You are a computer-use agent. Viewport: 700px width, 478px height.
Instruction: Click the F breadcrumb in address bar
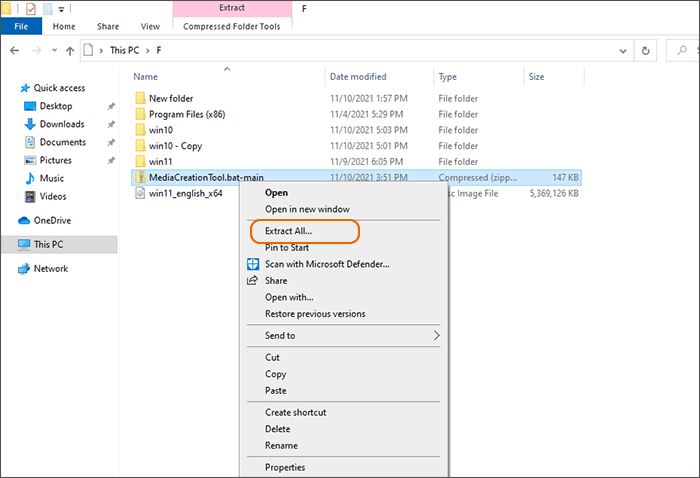tap(158, 50)
